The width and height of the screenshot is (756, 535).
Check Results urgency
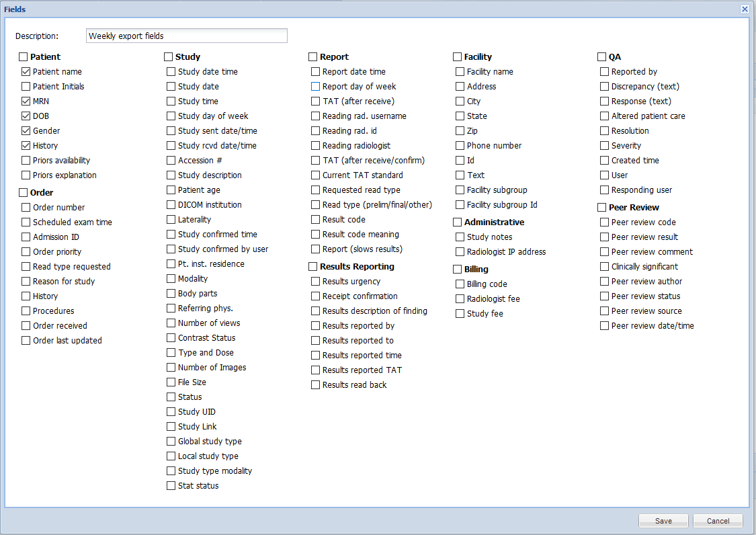[316, 281]
